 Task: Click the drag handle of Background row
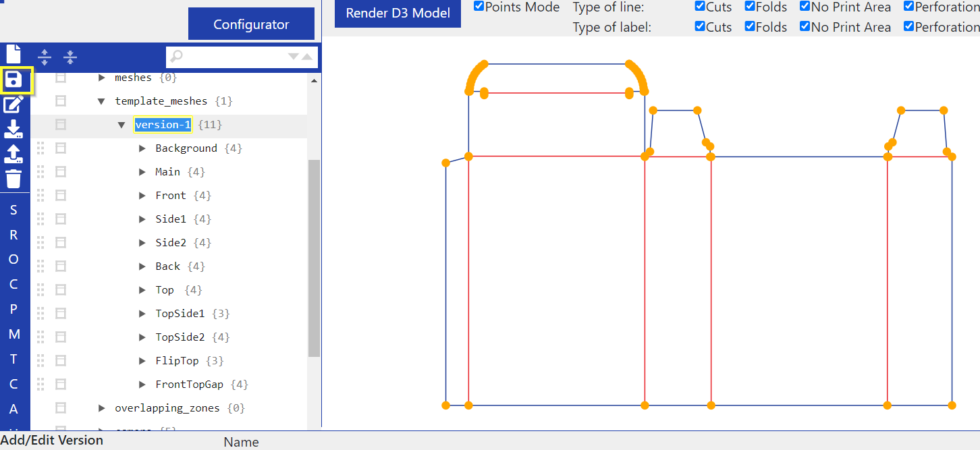(40, 148)
